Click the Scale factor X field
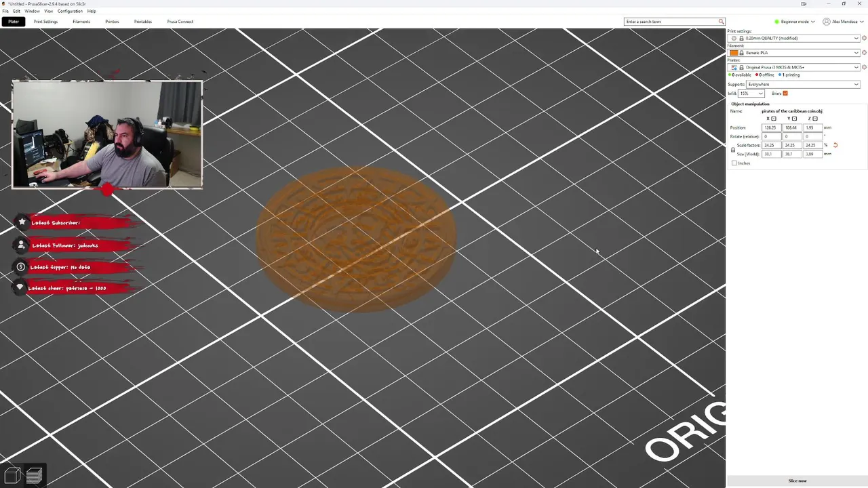868x488 pixels. pos(772,145)
